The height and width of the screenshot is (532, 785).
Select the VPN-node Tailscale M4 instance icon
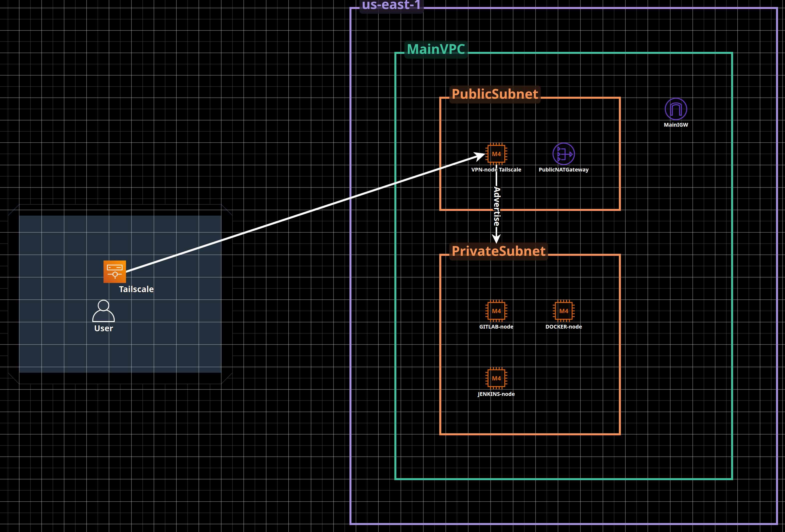click(496, 154)
